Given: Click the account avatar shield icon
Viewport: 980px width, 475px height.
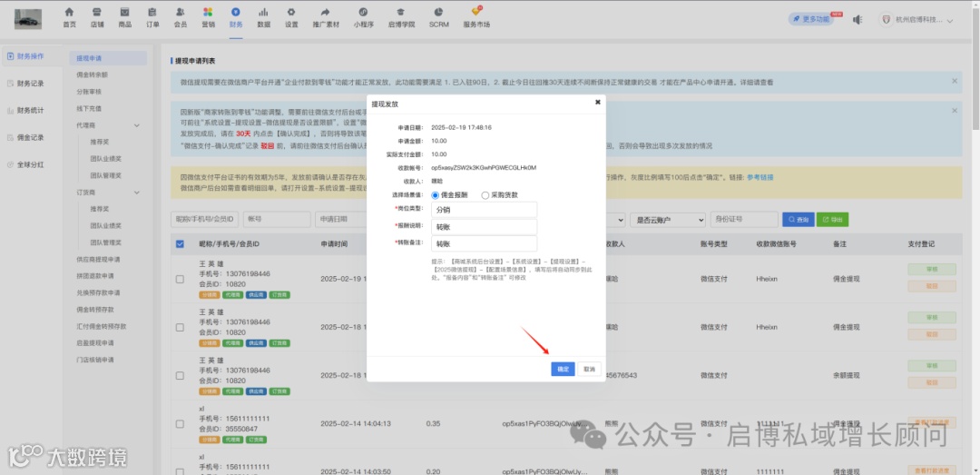Looking at the screenshot, I should pyautogui.click(x=886, y=19).
